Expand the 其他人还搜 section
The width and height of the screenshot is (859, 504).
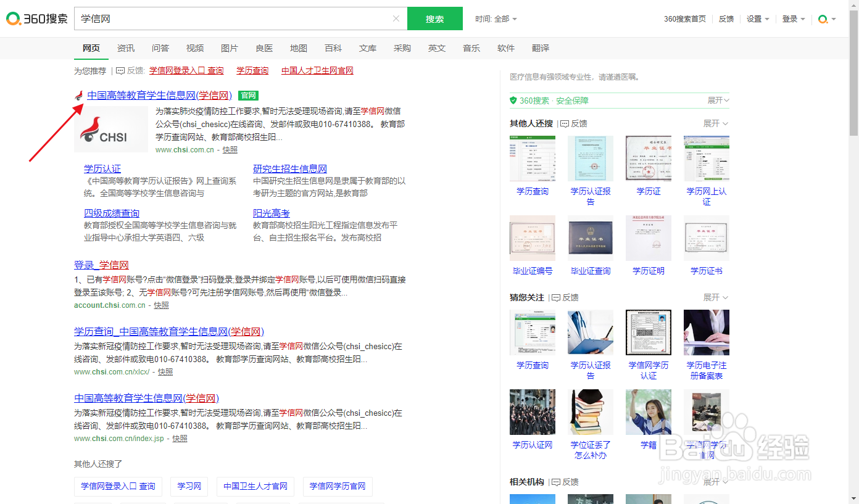(x=716, y=123)
